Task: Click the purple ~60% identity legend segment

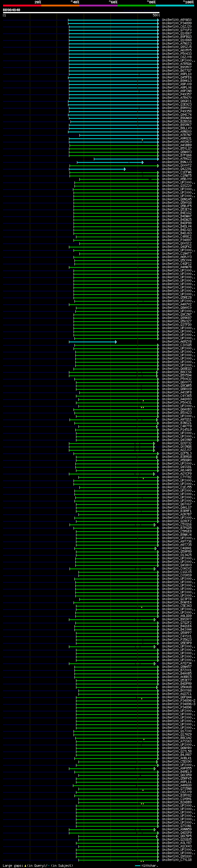Action: [x=99, y=6]
